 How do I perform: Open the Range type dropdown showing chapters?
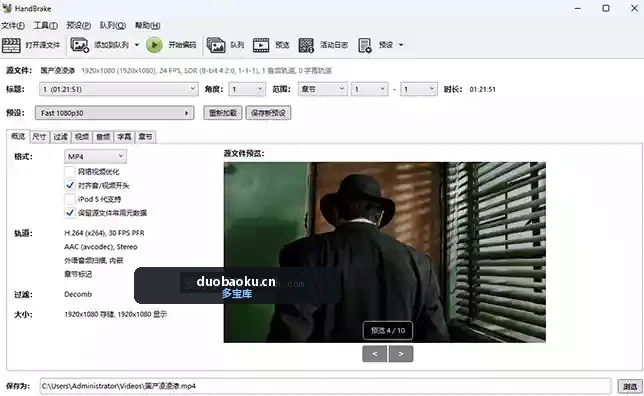coord(322,89)
